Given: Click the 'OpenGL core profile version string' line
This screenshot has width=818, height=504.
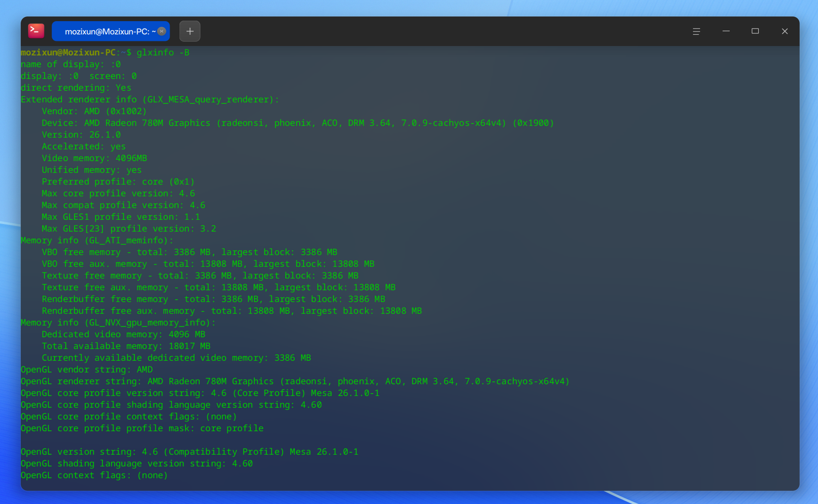Looking at the screenshot, I should pos(200,393).
